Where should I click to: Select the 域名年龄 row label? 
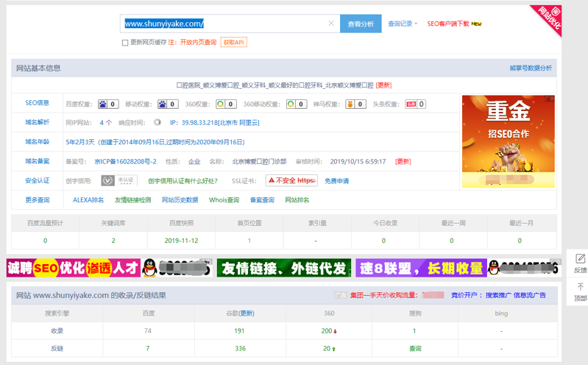(37, 142)
